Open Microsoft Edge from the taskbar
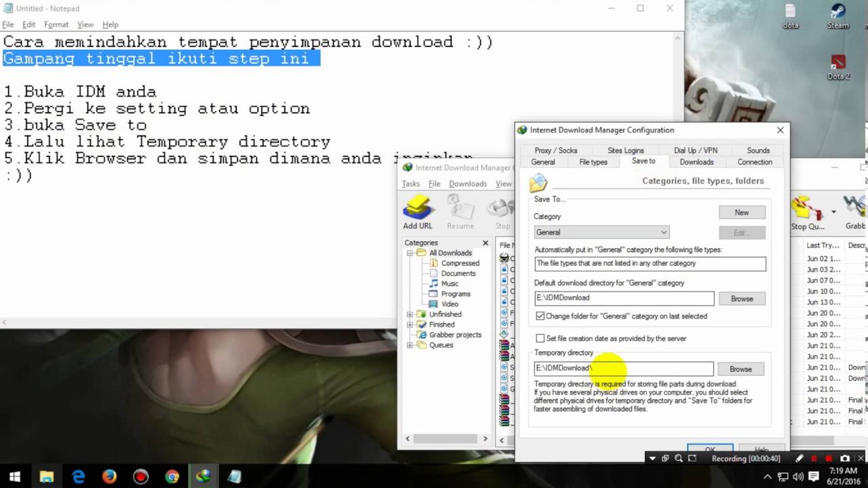 point(78,476)
